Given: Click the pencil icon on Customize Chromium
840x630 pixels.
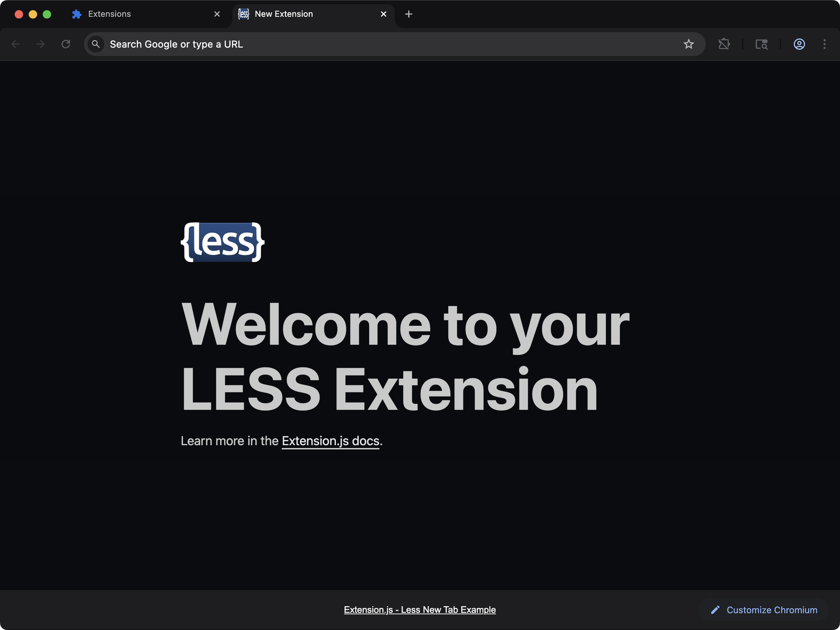Looking at the screenshot, I should 715,610.
